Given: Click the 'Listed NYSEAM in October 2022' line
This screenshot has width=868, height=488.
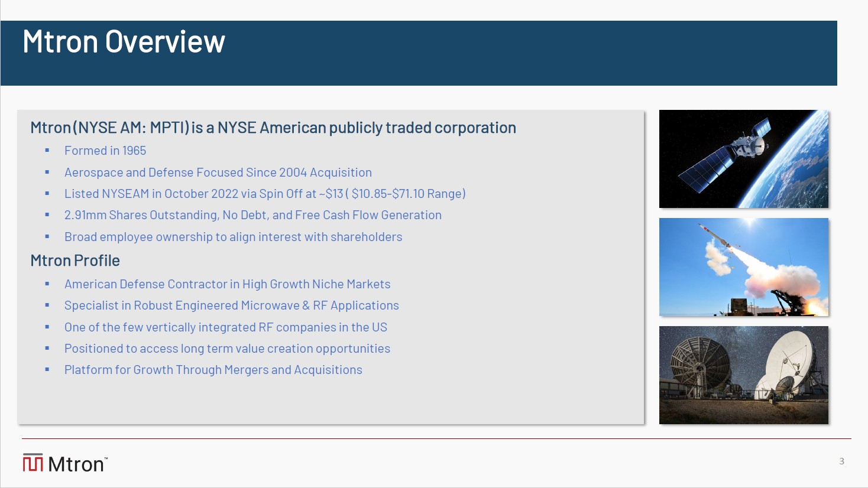Looking at the screenshot, I should click(x=264, y=194).
